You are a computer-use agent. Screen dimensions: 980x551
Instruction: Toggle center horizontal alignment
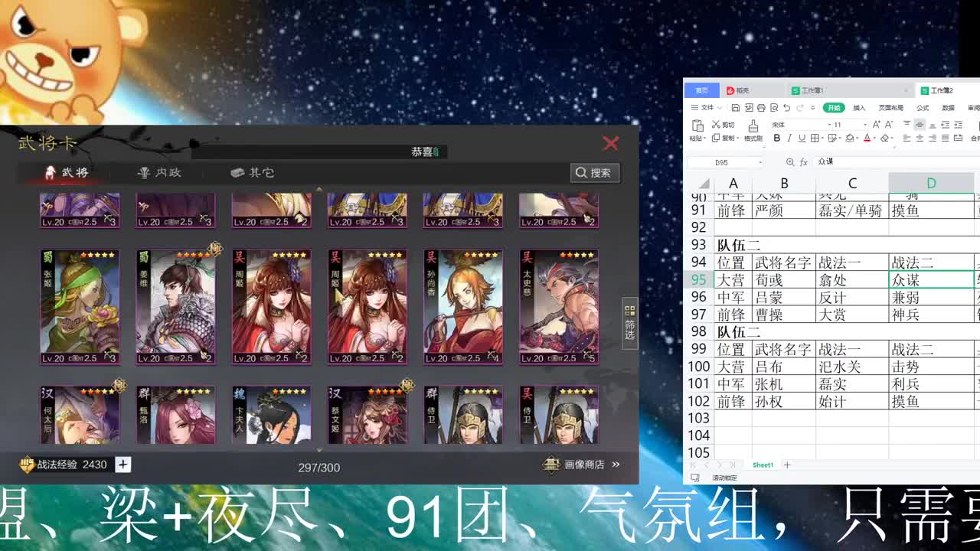920,138
